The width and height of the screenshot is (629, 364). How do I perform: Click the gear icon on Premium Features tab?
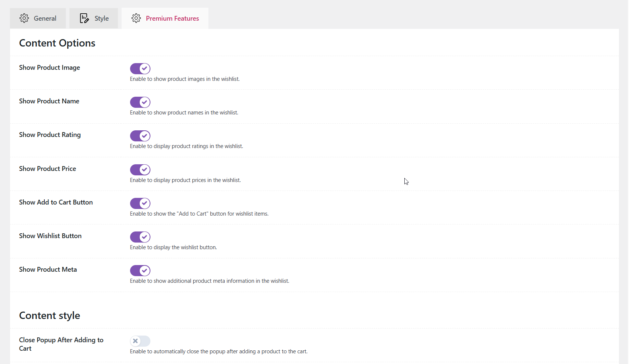(136, 18)
